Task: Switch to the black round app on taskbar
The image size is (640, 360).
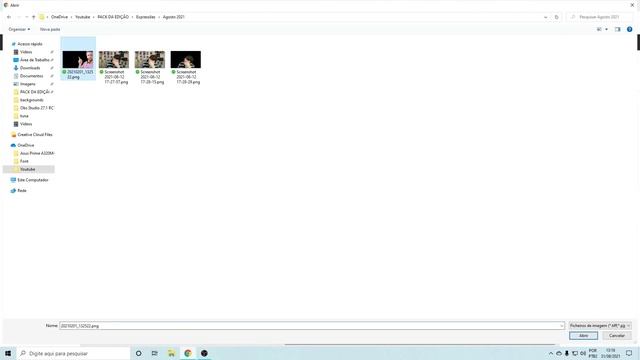Action: click(204, 353)
